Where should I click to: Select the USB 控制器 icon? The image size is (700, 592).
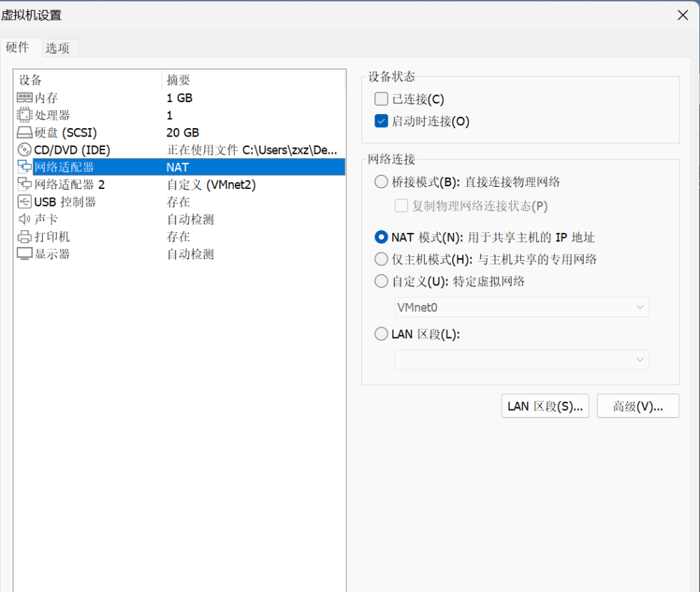(24, 202)
